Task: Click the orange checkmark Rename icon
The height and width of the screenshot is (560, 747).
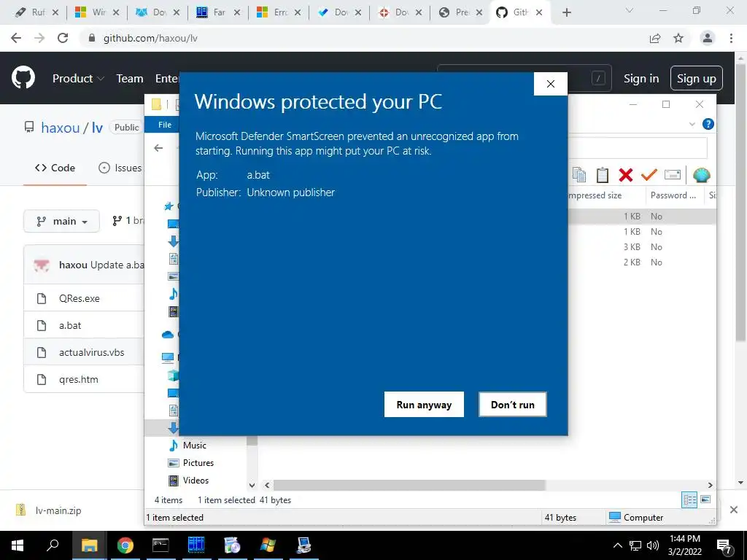Action: coord(649,175)
